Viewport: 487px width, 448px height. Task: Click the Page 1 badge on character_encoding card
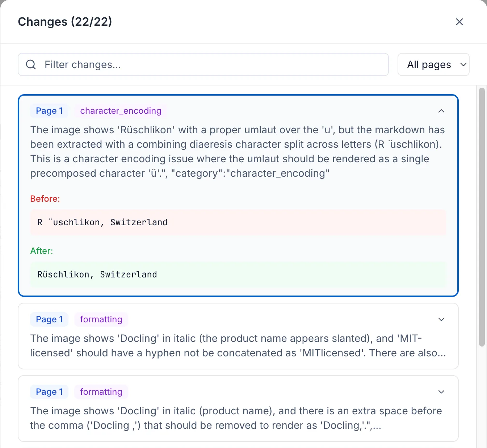pyautogui.click(x=49, y=111)
